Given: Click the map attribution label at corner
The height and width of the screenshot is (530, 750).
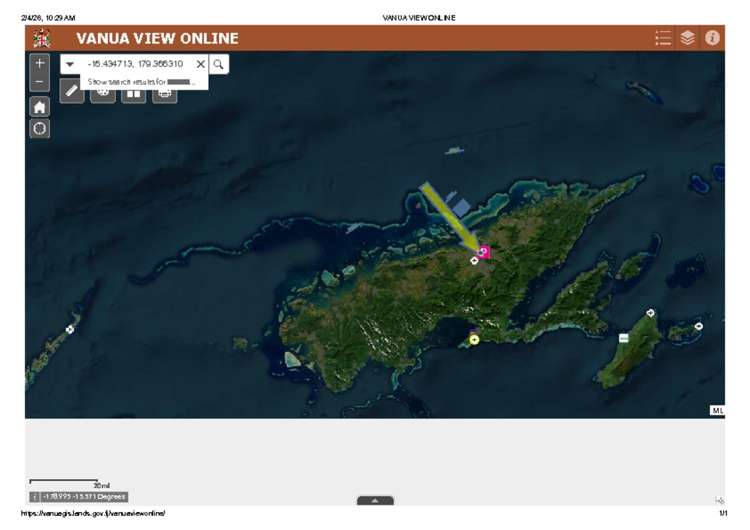Looking at the screenshot, I should tap(717, 410).
